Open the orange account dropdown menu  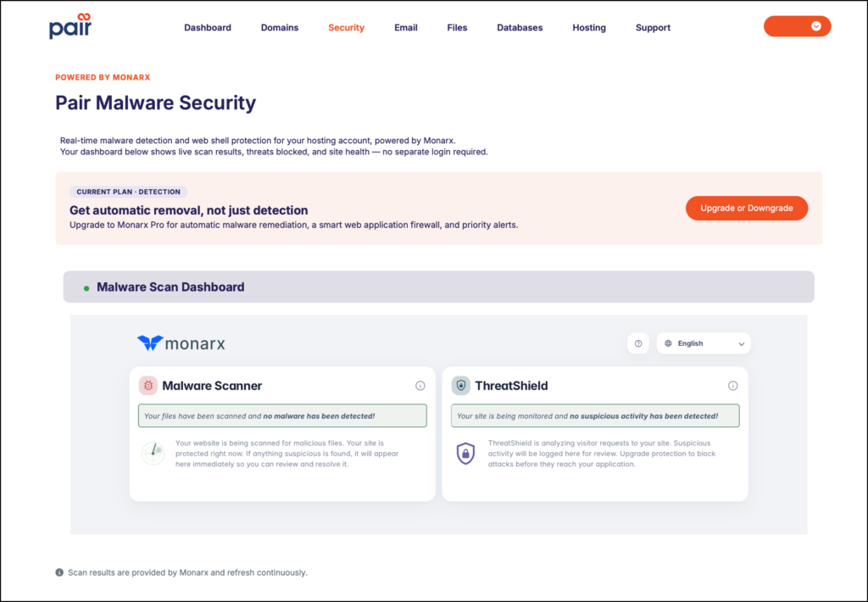click(797, 26)
